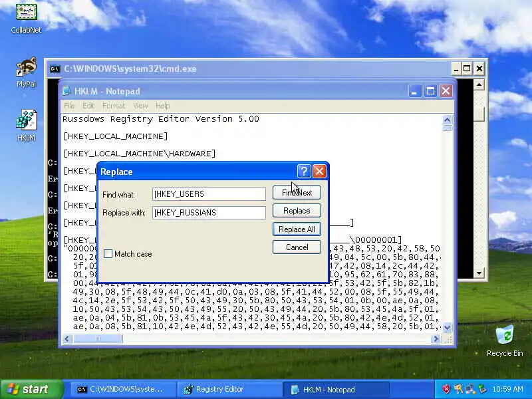Screen dimensions: 532x399
Task: Click the network computers tray icon
Action: pyautogui.click(x=470, y=389)
